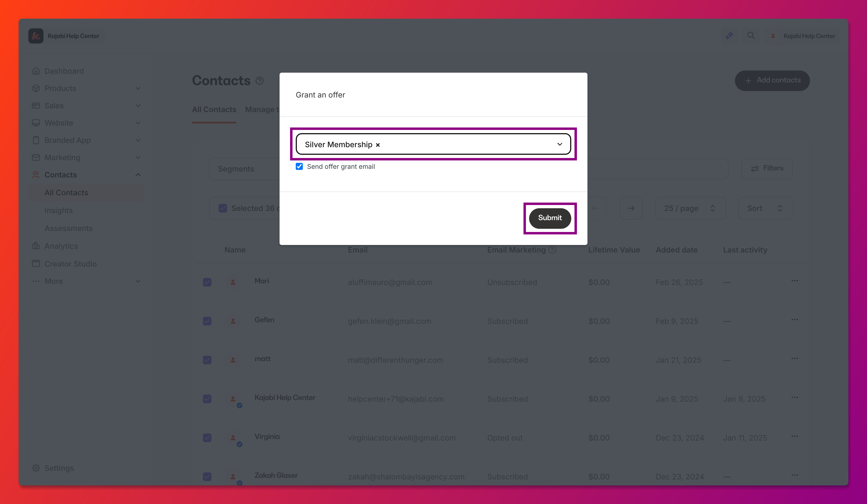Open row actions menu for Mari

click(x=795, y=281)
